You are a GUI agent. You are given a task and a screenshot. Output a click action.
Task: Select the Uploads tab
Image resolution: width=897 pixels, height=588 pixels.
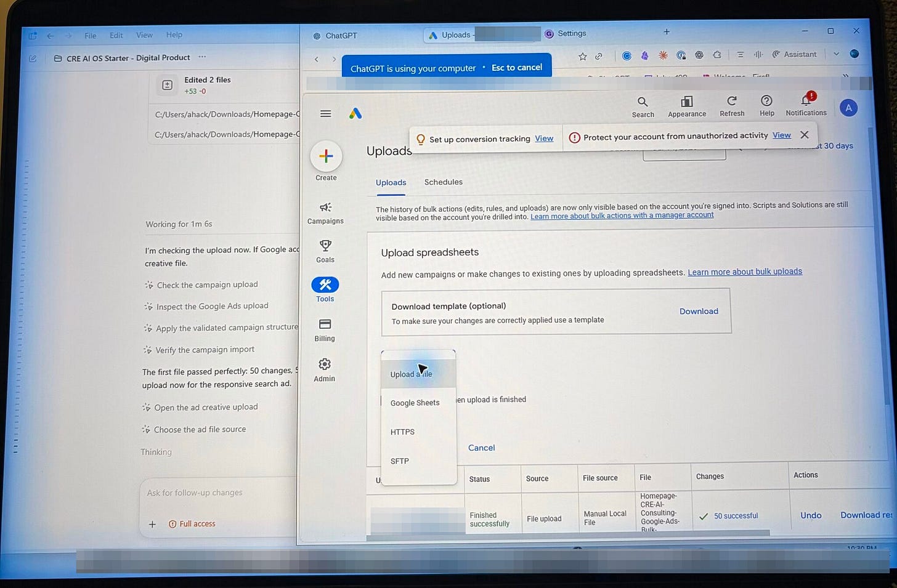pos(391,183)
